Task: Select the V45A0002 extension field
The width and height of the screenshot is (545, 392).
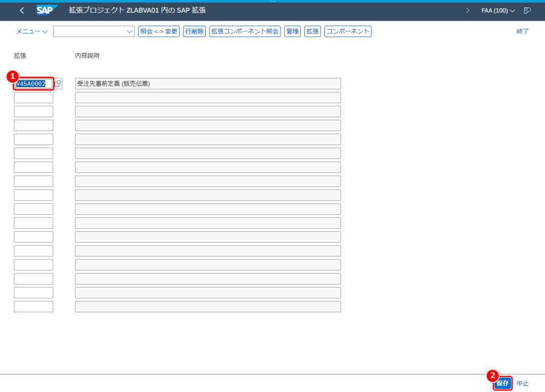Action: click(34, 84)
